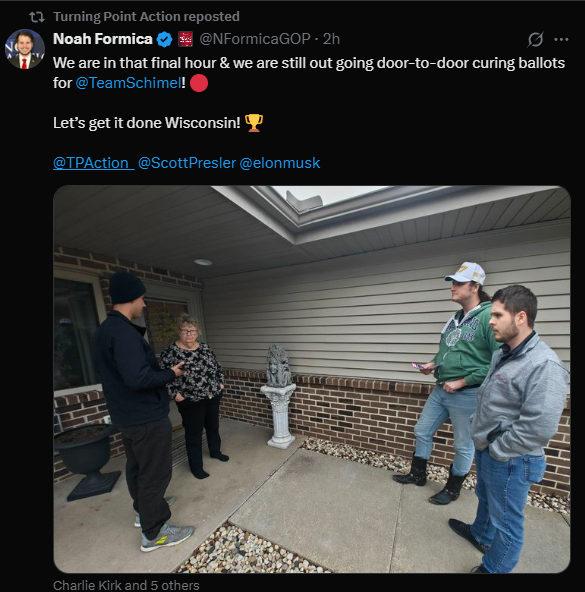Open the @elonmusk mention
This screenshot has width=585, height=592.
coord(280,163)
